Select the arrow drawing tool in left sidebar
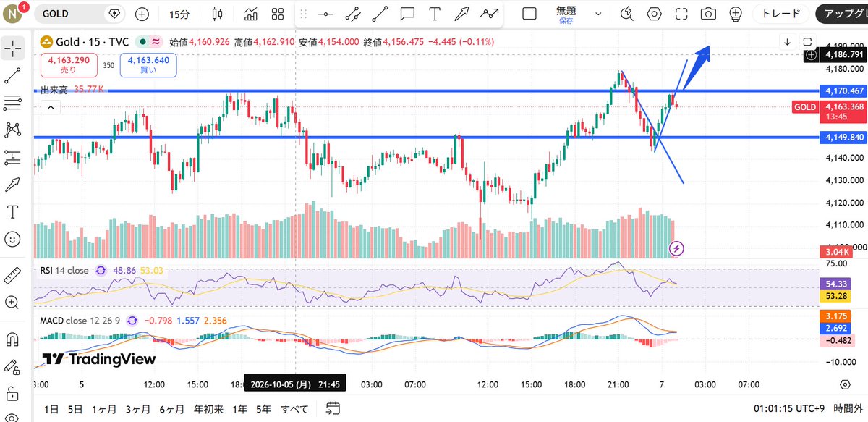Screen dimensions: 868x422 click(12, 185)
